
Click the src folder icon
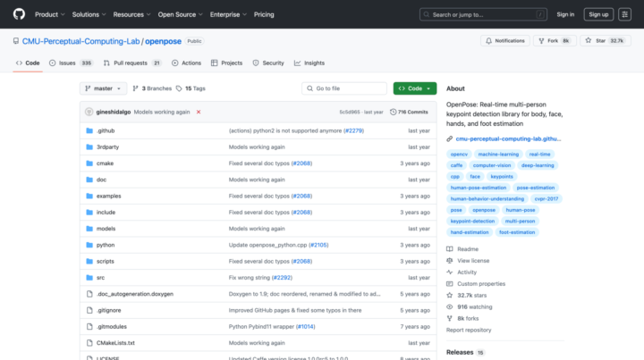[x=89, y=278]
